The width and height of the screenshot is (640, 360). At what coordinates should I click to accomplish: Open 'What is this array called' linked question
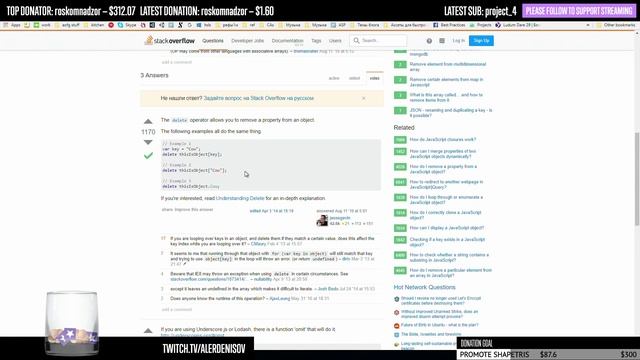tap(446, 97)
